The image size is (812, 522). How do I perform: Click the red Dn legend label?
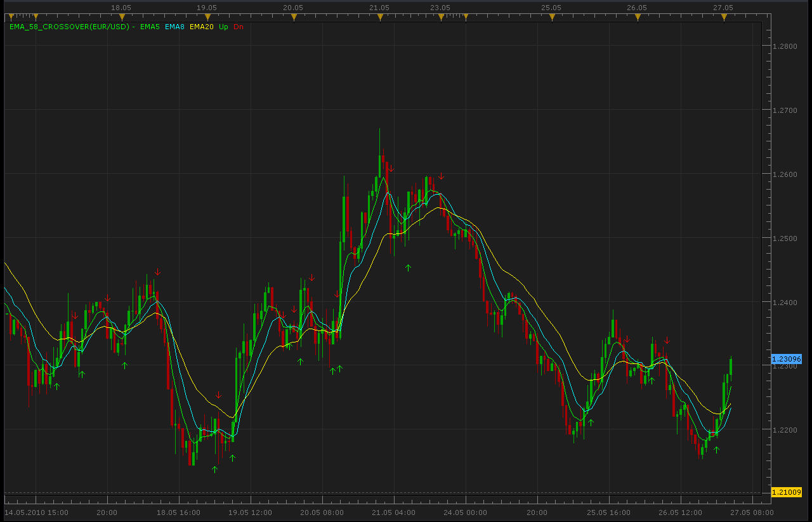pyautogui.click(x=239, y=27)
